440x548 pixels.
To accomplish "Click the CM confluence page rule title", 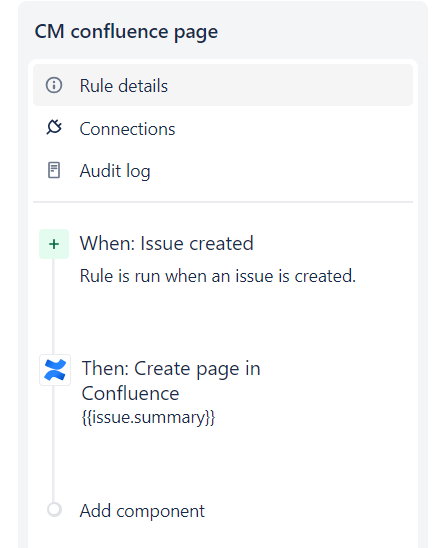I will point(126,32).
